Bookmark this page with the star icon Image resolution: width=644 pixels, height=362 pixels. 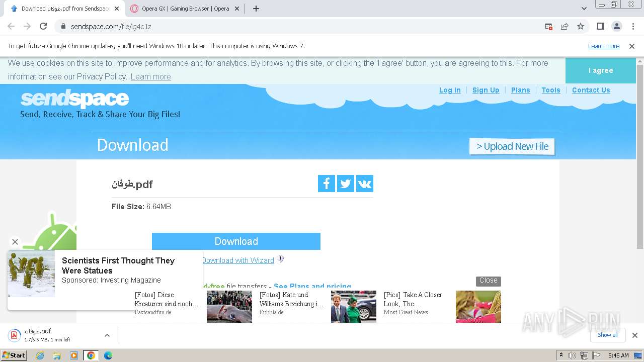pos(581,26)
